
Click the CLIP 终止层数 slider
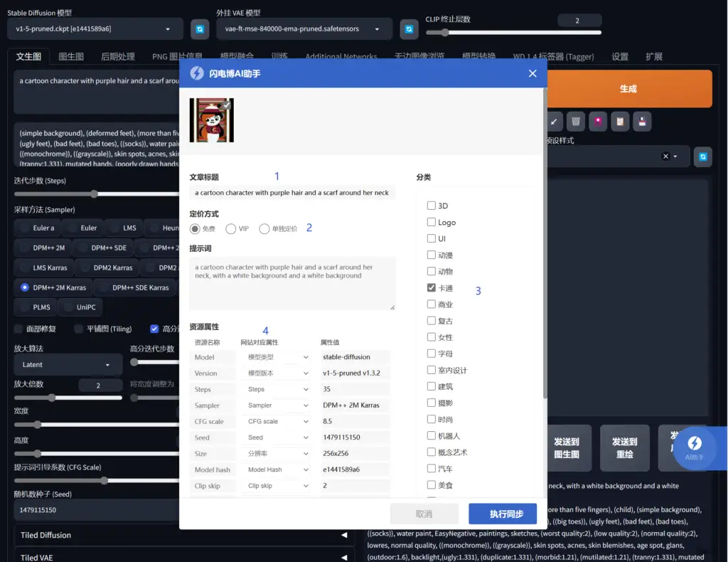pyautogui.click(x=513, y=33)
